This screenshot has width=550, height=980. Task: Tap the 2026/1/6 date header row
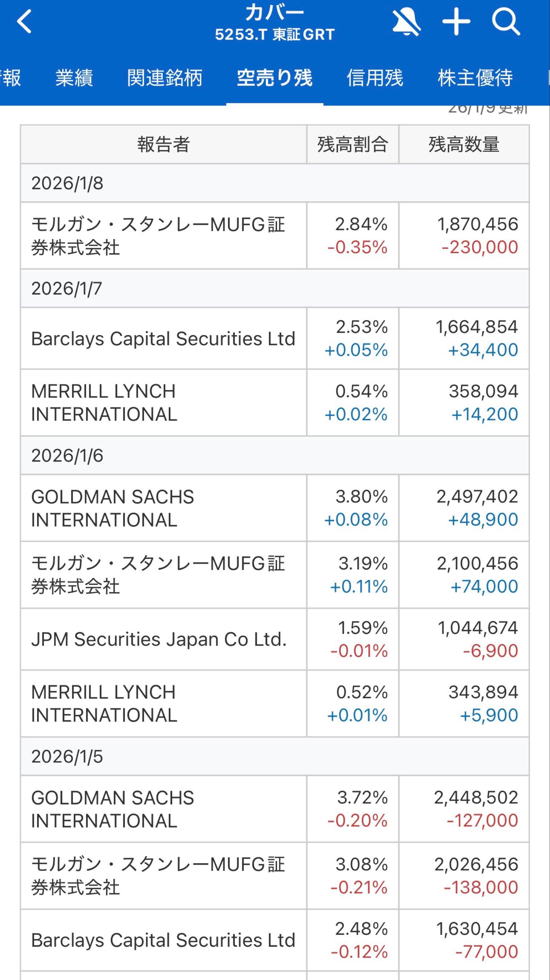pyautogui.click(x=275, y=456)
